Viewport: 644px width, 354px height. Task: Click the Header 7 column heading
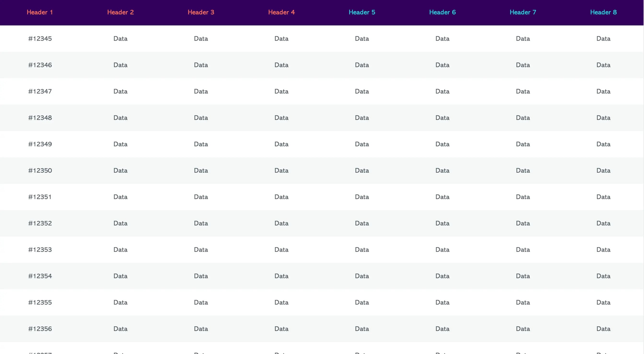(x=523, y=12)
